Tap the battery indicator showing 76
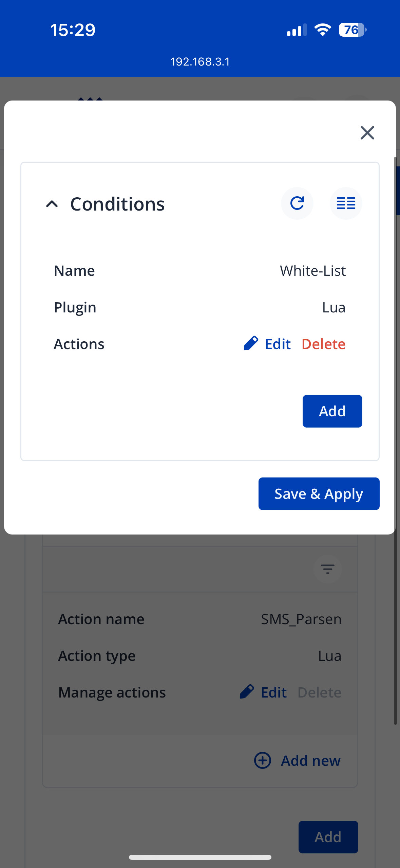Viewport: 400px width, 868px height. (x=352, y=30)
